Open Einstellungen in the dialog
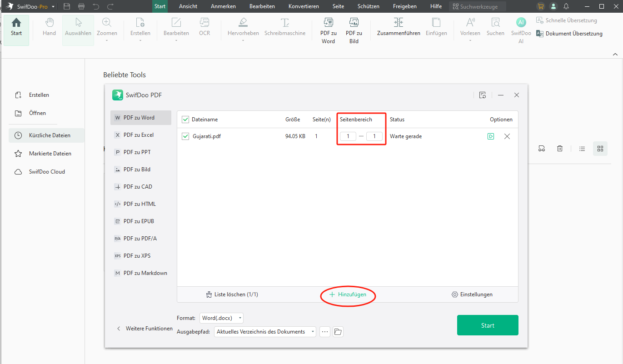The height and width of the screenshot is (364, 623). (472, 294)
